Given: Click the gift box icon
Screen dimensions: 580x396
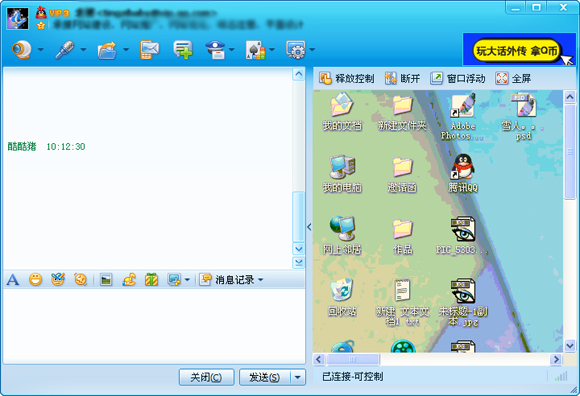Looking at the screenshot, I should click(152, 280).
